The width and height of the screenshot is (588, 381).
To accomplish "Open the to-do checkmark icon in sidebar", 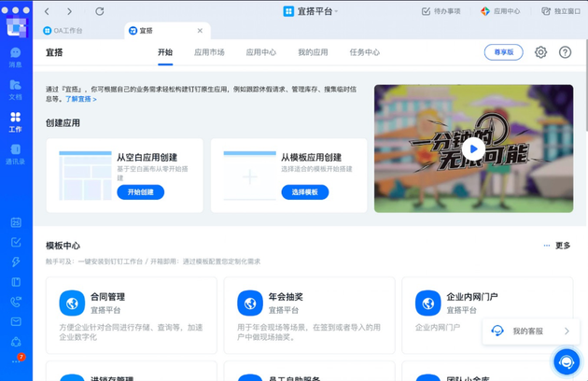I will coord(16,242).
